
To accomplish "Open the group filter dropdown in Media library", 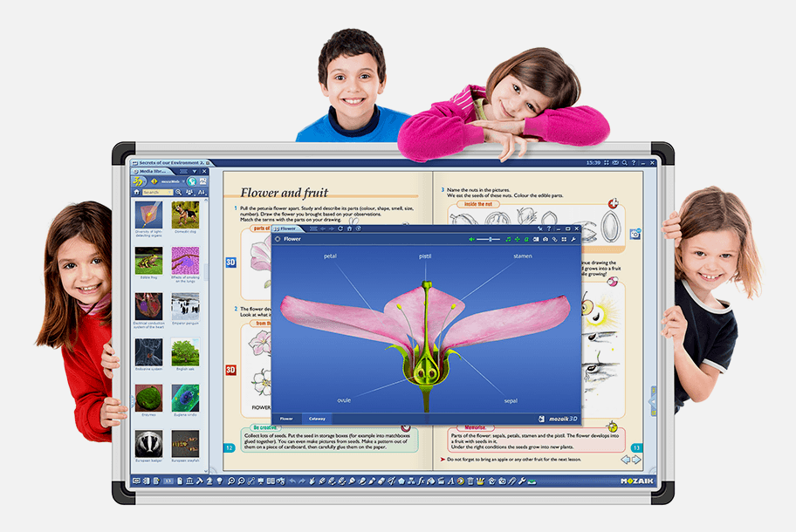I will pyautogui.click(x=189, y=193).
